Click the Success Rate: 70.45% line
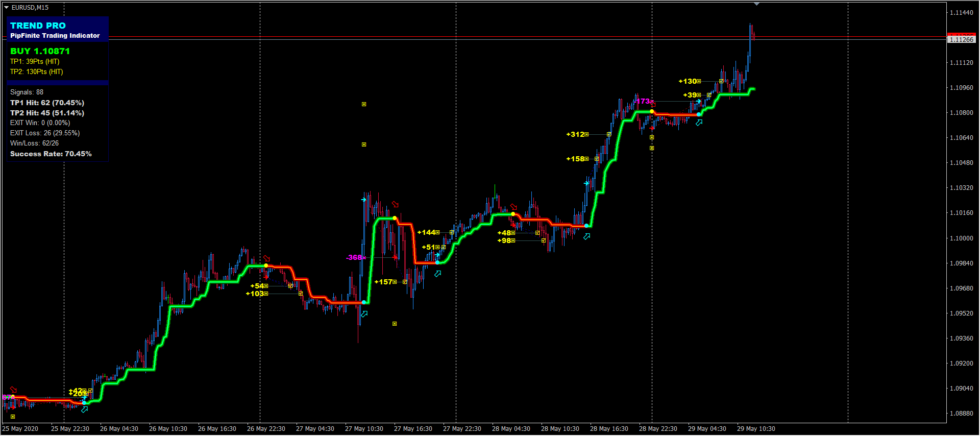 click(51, 154)
